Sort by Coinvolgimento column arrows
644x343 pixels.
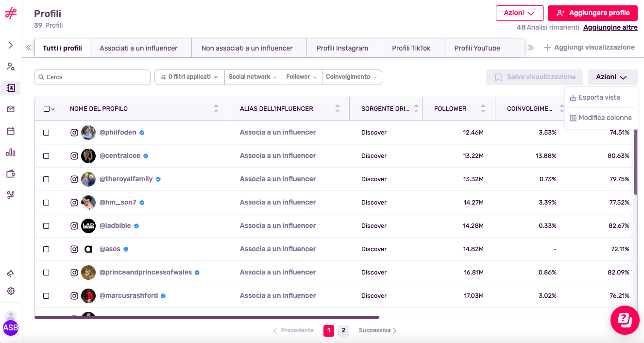coord(562,109)
